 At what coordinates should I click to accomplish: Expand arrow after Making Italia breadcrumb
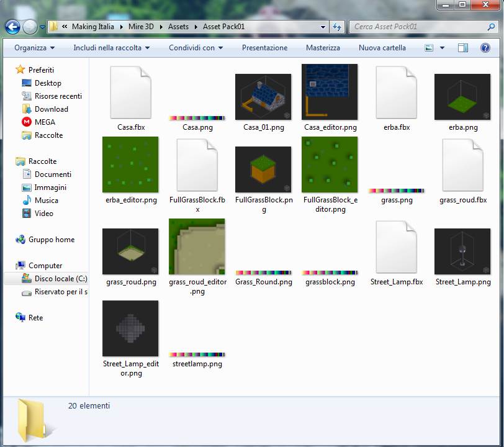(x=122, y=27)
